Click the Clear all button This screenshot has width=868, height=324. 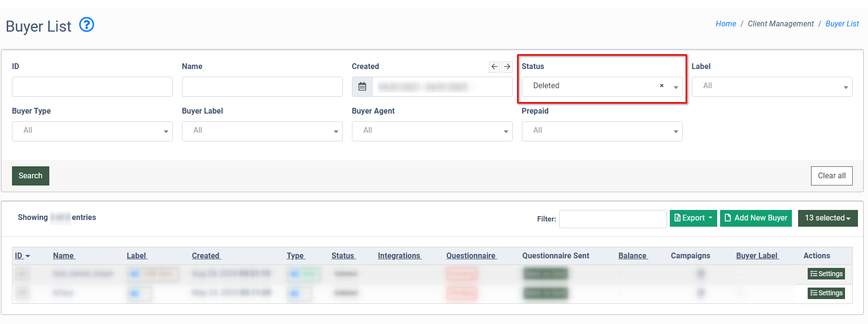click(831, 176)
